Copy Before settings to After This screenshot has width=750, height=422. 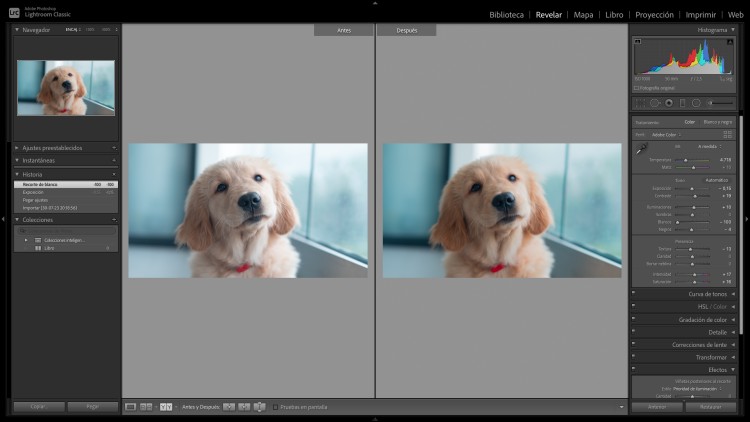[229, 407]
